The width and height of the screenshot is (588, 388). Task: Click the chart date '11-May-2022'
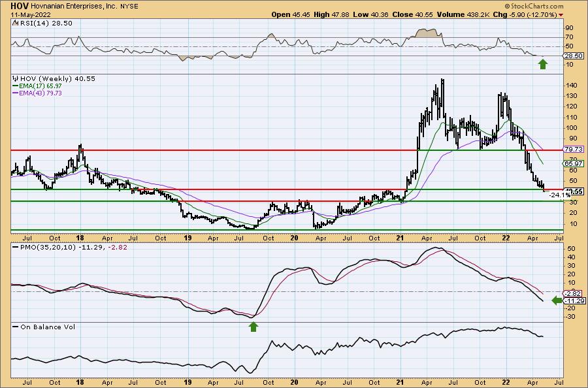click(x=31, y=15)
